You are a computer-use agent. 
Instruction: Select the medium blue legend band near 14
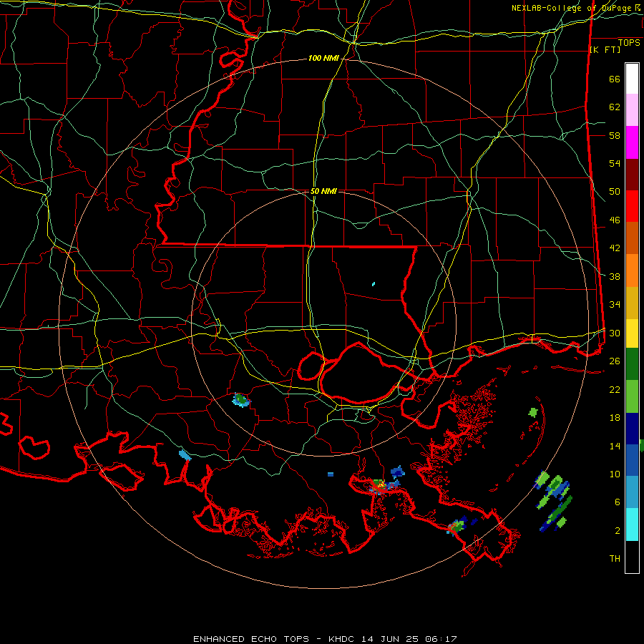632,460
